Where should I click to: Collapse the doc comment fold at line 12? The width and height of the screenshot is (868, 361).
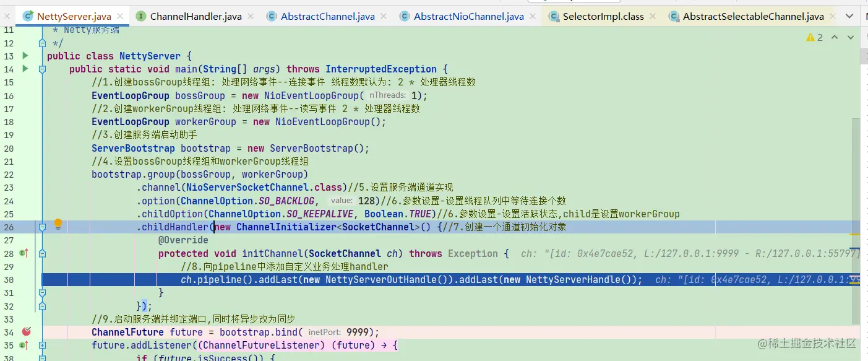42,43
